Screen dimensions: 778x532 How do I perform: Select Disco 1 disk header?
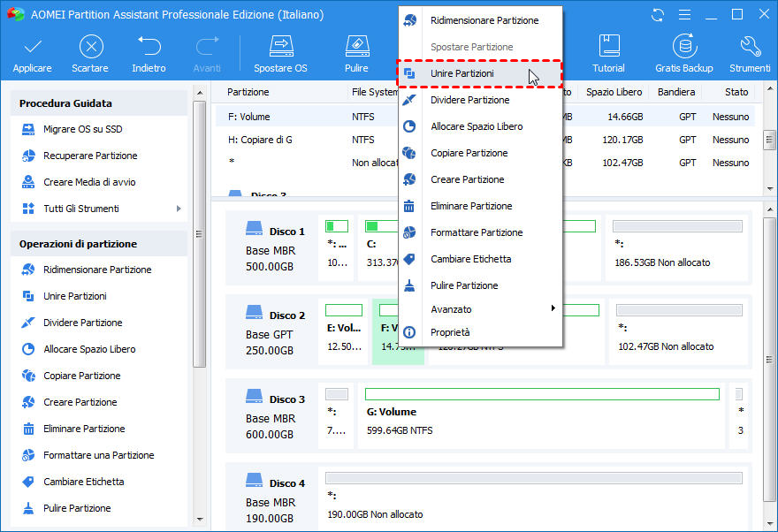pyautogui.click(x=272, y=249)
